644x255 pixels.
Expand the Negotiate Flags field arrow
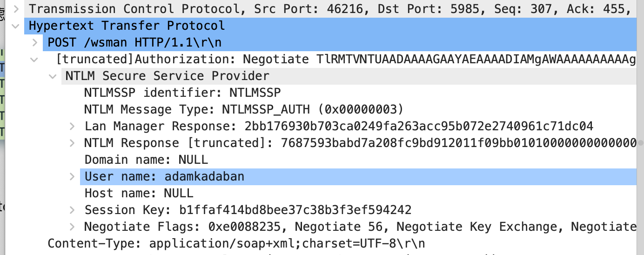[72, 227]
